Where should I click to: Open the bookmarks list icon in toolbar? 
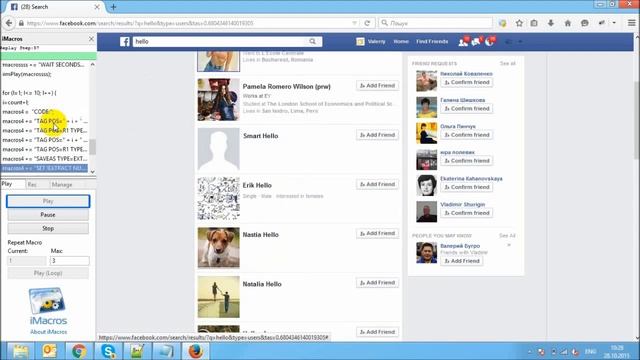point(534,23)
